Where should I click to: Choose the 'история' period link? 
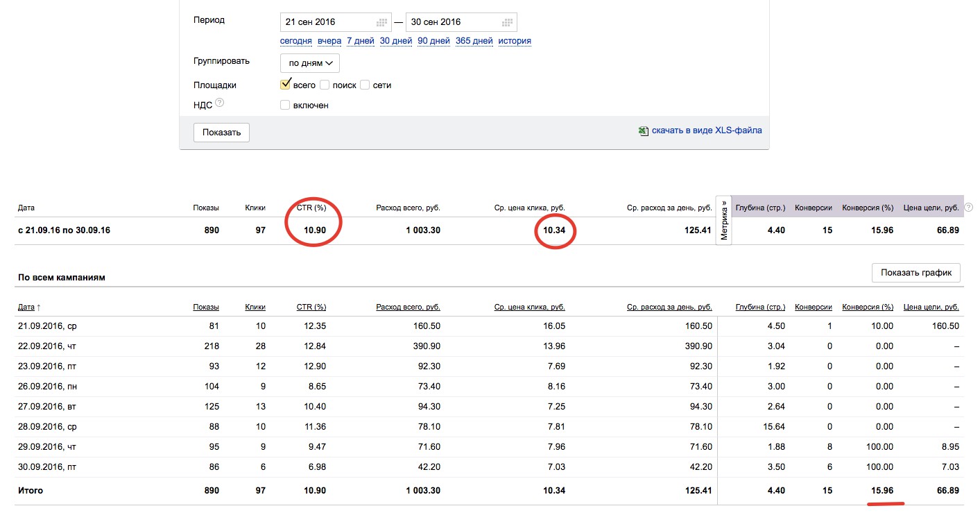(514, 41)
